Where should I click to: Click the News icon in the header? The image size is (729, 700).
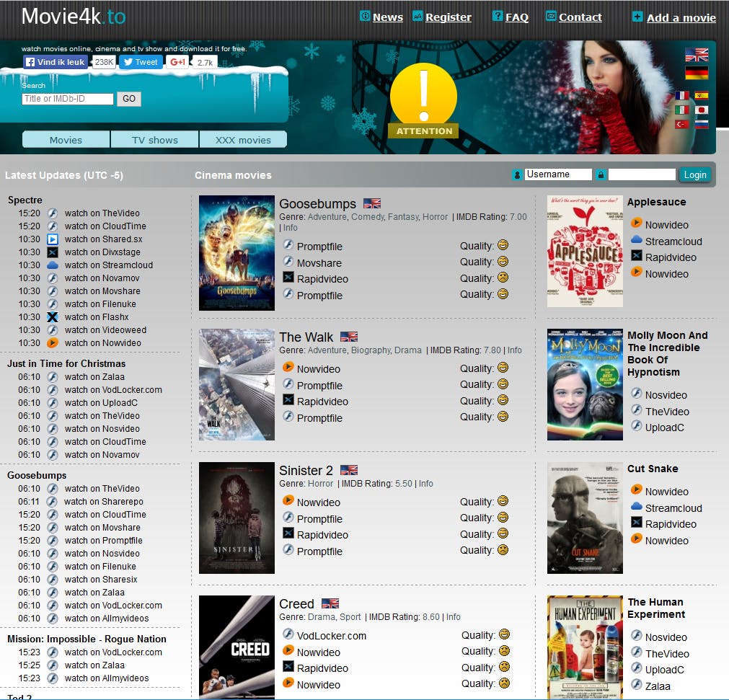click(365, 17)
